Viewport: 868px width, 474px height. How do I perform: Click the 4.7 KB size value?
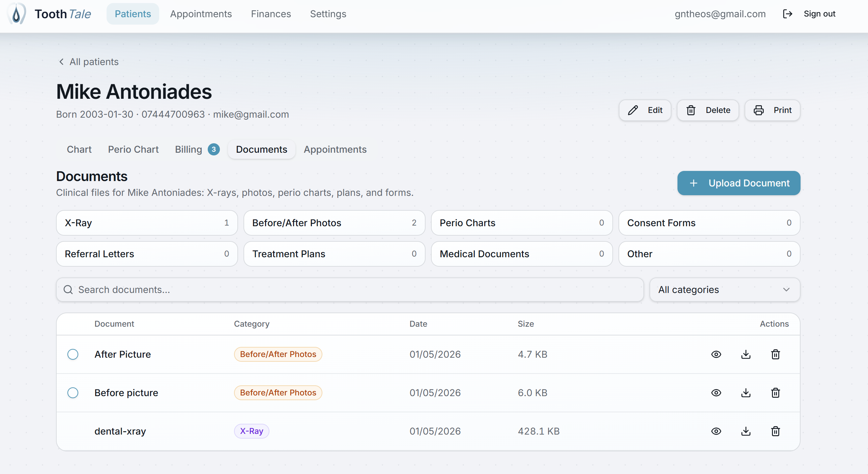coord(532,354)
